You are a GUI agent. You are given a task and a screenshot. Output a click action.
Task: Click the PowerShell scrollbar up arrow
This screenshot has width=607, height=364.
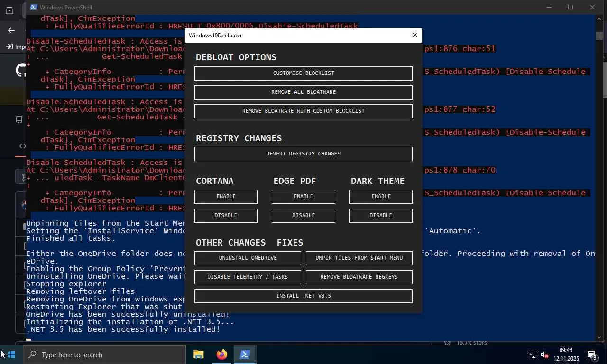click(x=599, y=19)
